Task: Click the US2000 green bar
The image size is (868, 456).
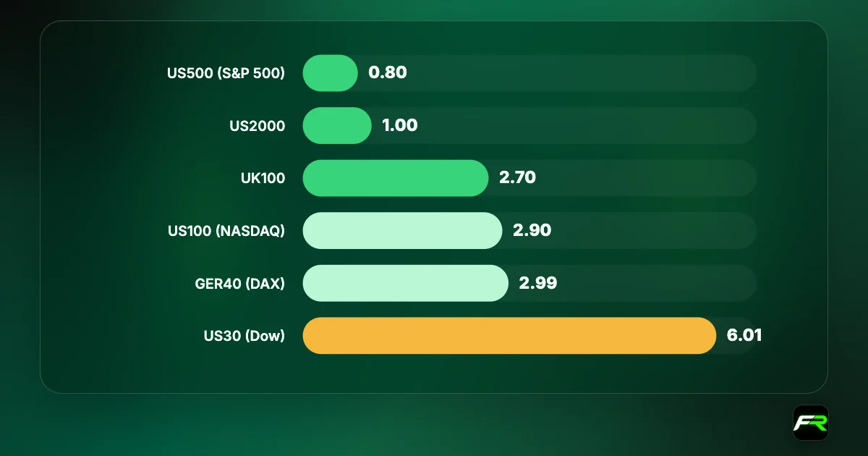Action: [x=337, y=125]
